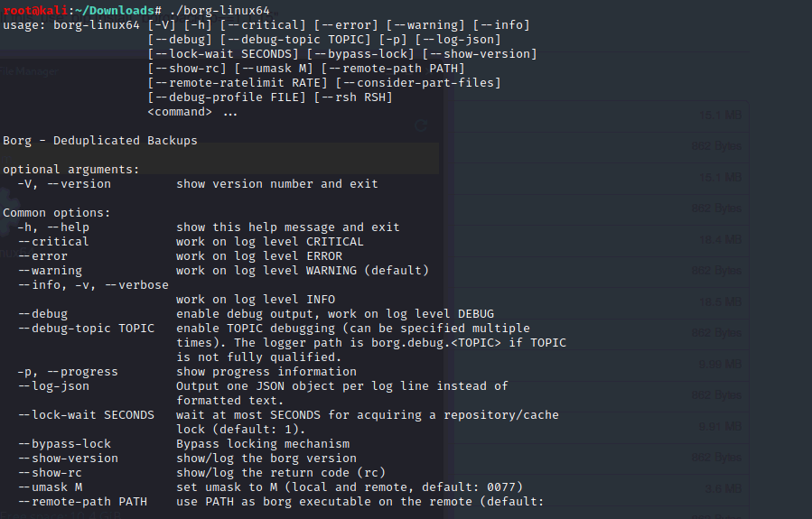Click the '--lock-wait SECONDS' entry in the options list
This screenshot has height=519, width=812.
click(x=86, y=414)
